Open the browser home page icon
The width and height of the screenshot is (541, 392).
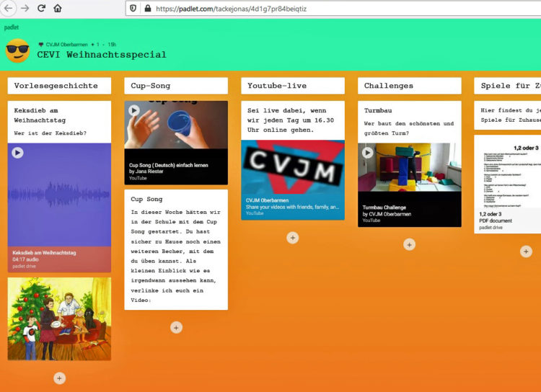[58, 8]
